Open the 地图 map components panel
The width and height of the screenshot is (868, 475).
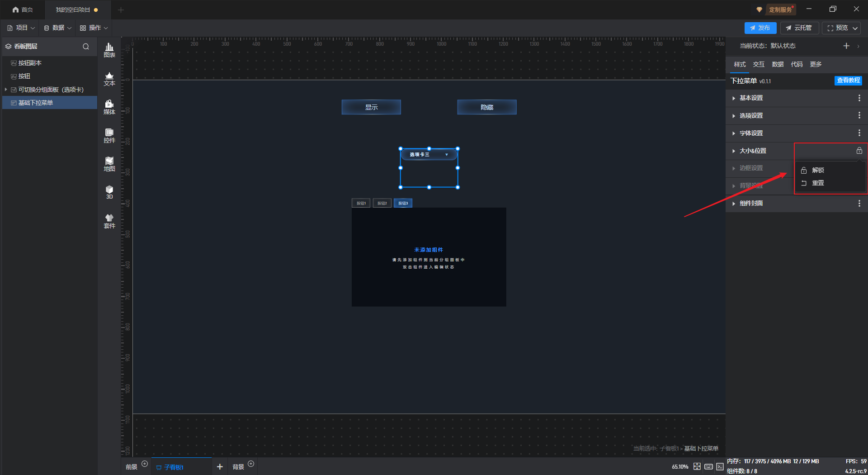pos(109,164)
